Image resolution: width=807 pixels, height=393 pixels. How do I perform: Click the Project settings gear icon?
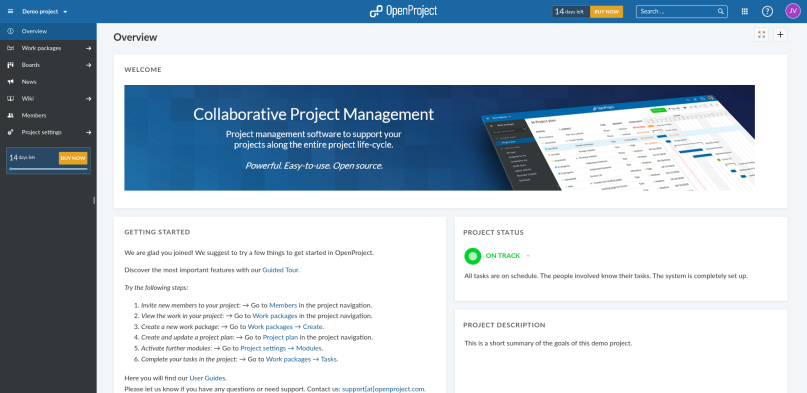click(10, 132)
